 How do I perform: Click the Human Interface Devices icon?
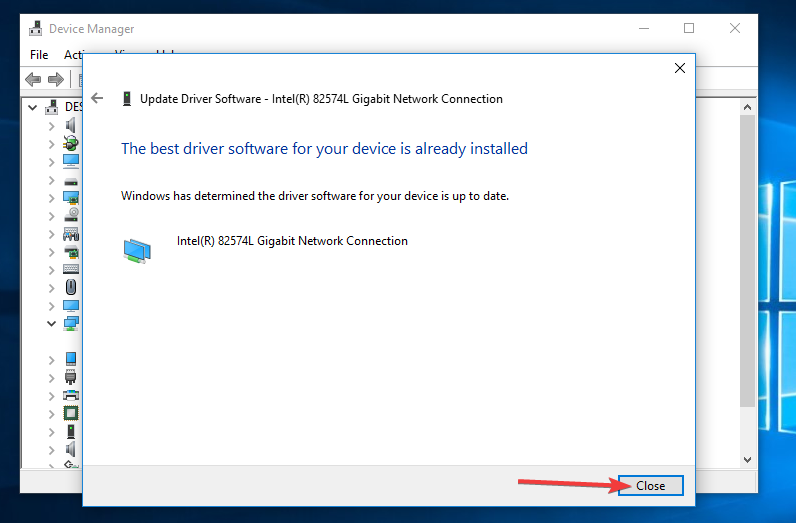71,234
